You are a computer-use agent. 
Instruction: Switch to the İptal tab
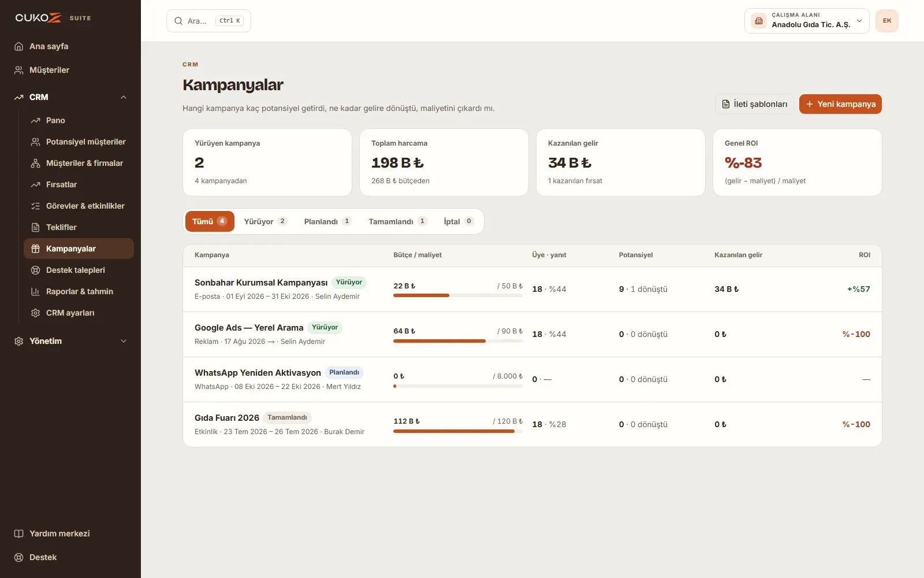tap(459, 221)
